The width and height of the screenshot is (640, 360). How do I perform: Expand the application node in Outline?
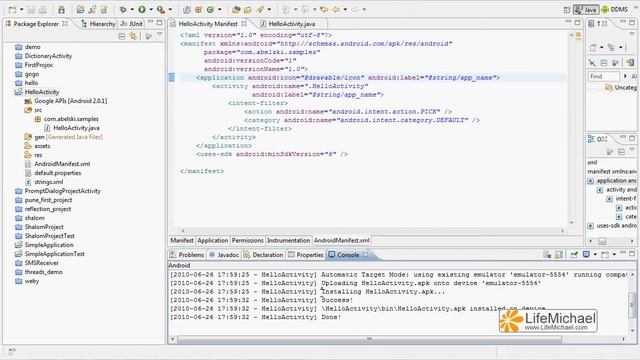(591, 181)
